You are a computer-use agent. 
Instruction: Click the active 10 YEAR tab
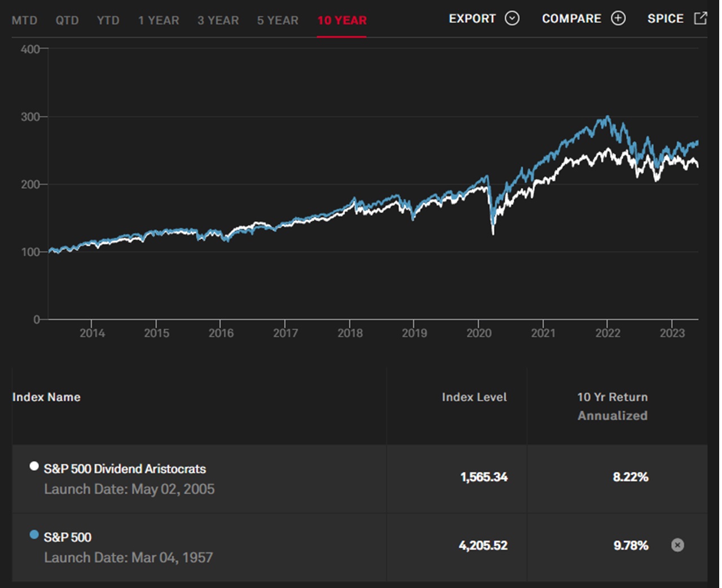coord(342,20)
